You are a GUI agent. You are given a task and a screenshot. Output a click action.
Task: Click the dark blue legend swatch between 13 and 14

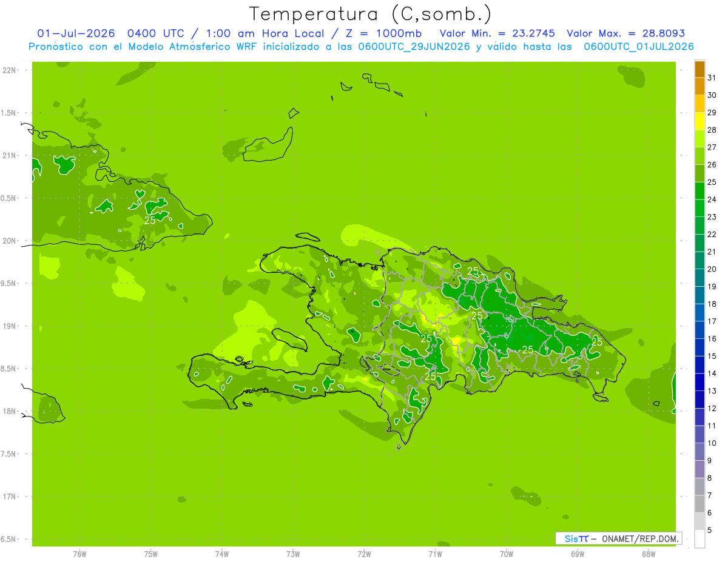[x=699, y=383]
